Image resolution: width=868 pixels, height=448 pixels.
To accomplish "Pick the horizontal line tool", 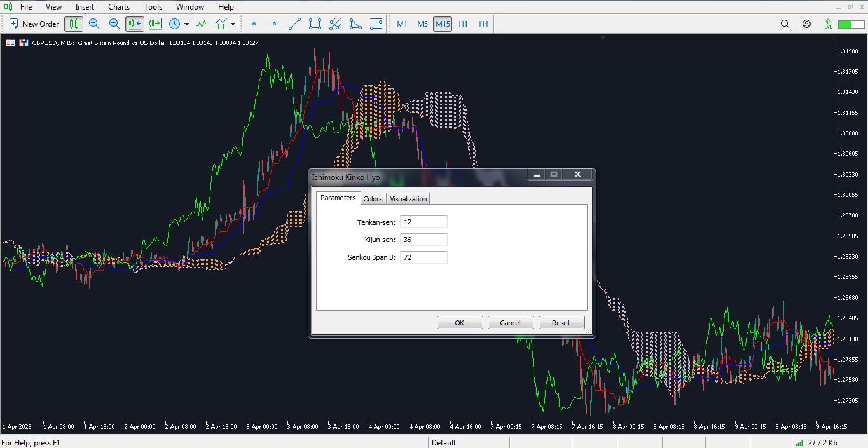I will pyautogui.click(x=274, y=24).
